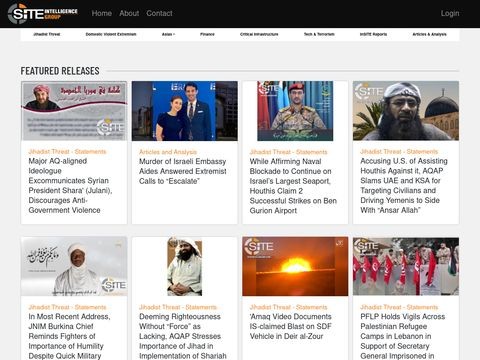Open the inSITE Reports tab
Viewport: 480px width, 360px height.
[373, 34]
